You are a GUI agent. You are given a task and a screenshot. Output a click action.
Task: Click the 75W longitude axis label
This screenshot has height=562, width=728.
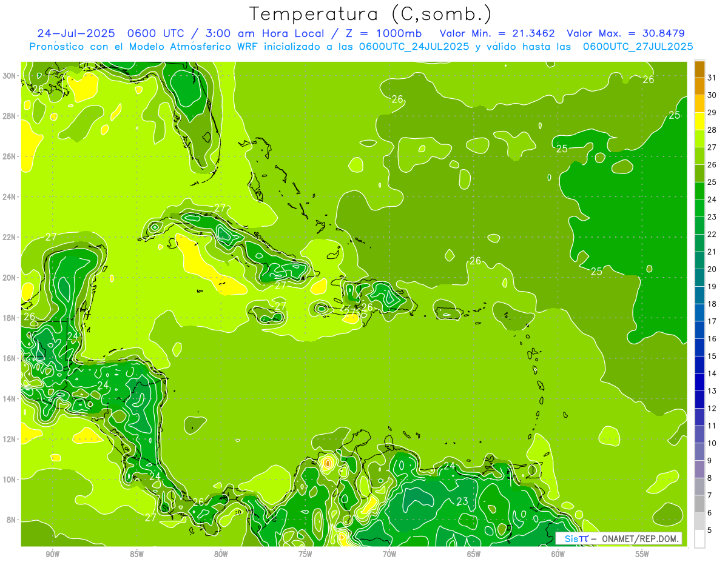point(305,554)
